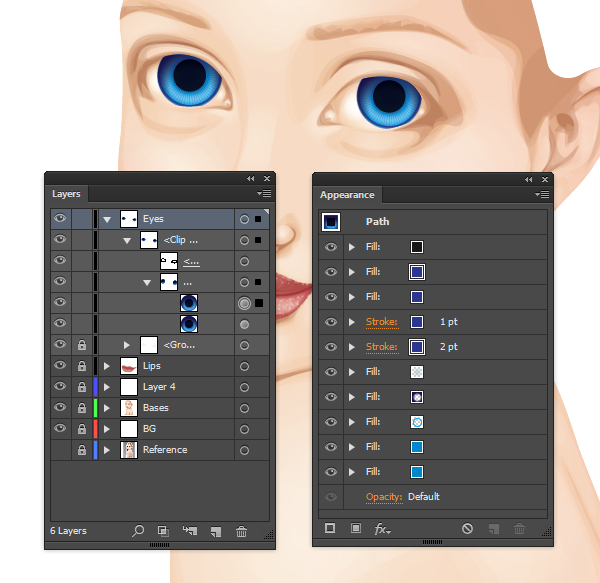This screenshot has width=600, height=583.
Task: Open the Appearance panel flyout menu
Action: click(542, 195)
